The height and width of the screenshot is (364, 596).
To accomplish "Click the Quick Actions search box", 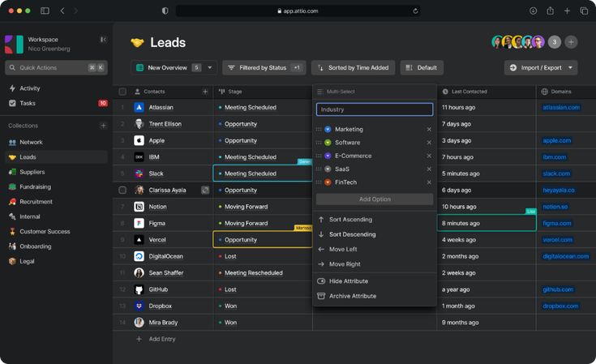I will pyautogui.click(x=56, y=67).
